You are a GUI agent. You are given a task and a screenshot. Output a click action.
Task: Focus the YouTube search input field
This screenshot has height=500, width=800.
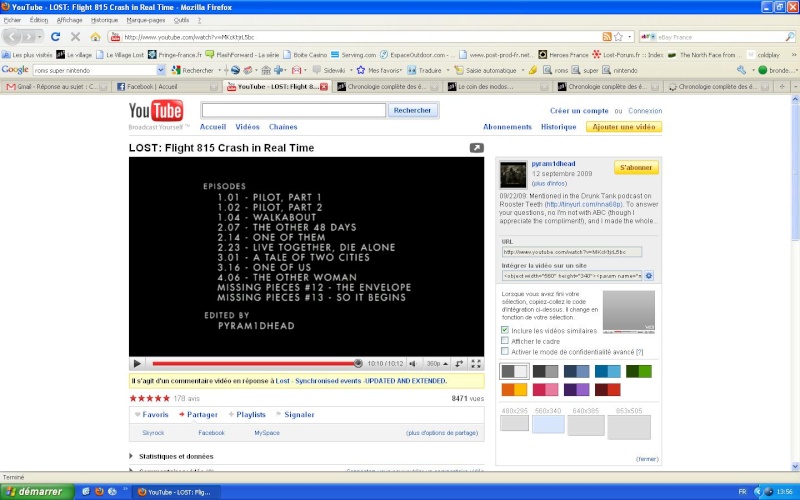pyautogui.click(x=293, y=110)
